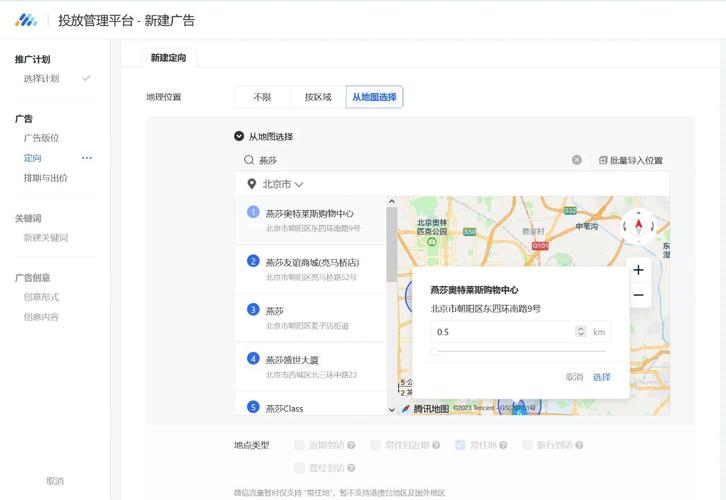Toggle the 常住且近期 checkbox

[x=376, y=445]
